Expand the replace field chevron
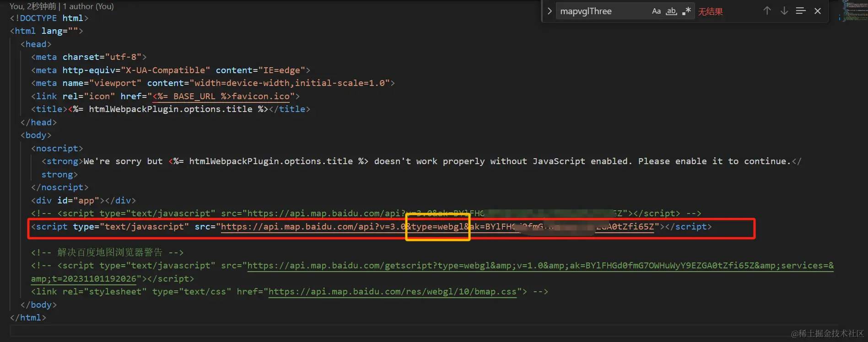Screen dimensions: 868x342 [x=550, y=11]
